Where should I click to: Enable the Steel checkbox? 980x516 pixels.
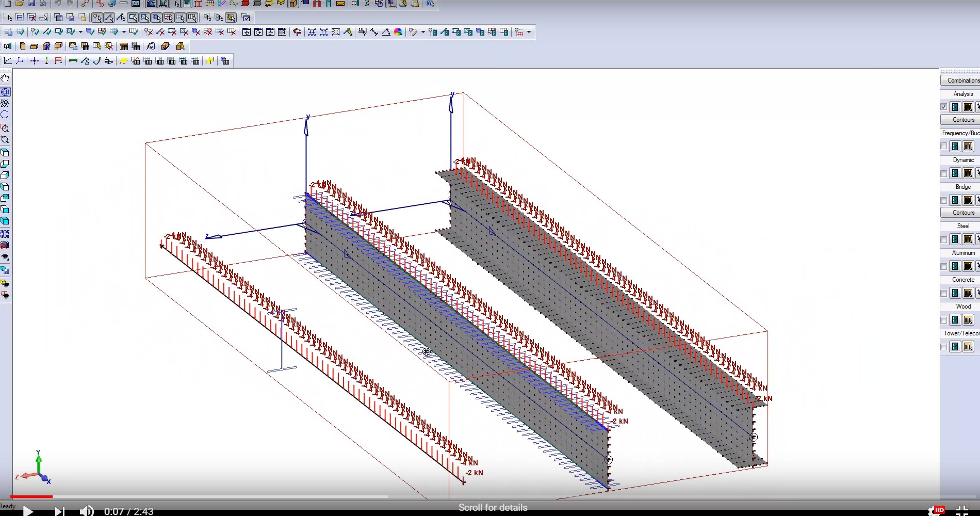pyautogui.click(x=944, y=239)
